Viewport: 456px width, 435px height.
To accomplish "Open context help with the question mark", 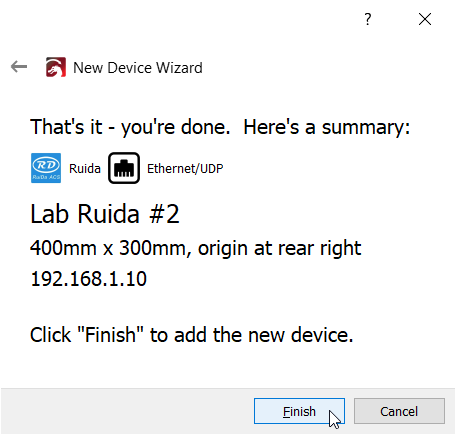I will [x=368, y=19].
